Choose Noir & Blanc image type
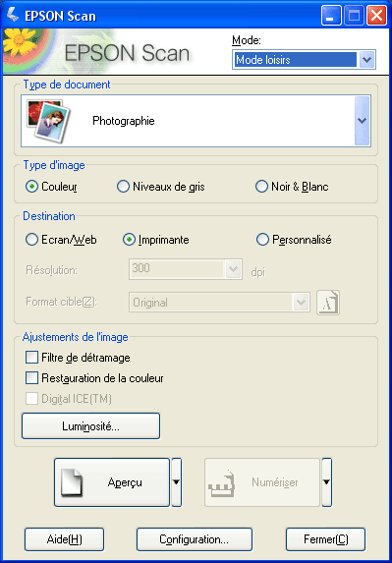Image resolution: width=392 pixels, height=563 pixels. click(x=261, y=187)
